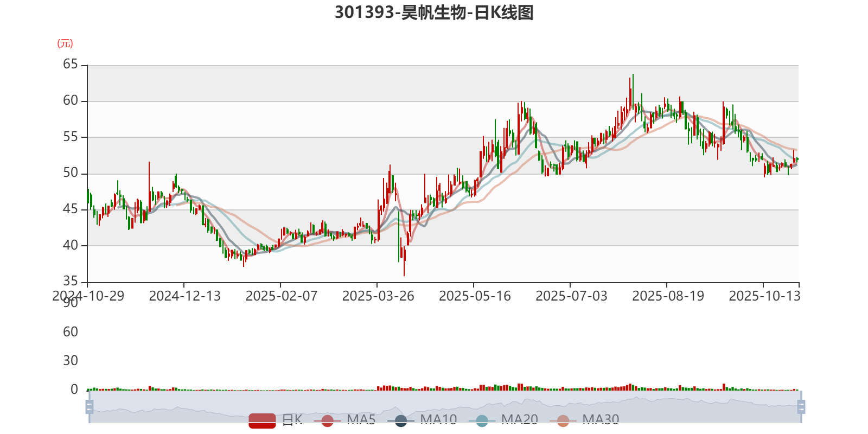The width and height of the screenshot is (868, 434).
Task: Hide the MA10 moving average series
Action: click(x=422, y=420)
